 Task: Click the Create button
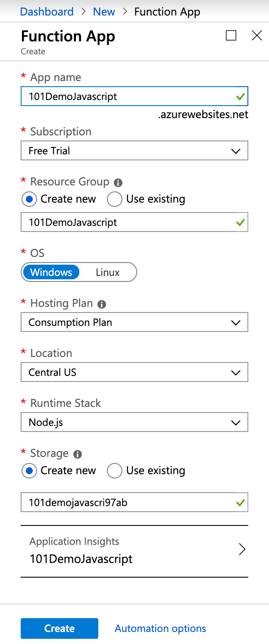tap(59, 628)
